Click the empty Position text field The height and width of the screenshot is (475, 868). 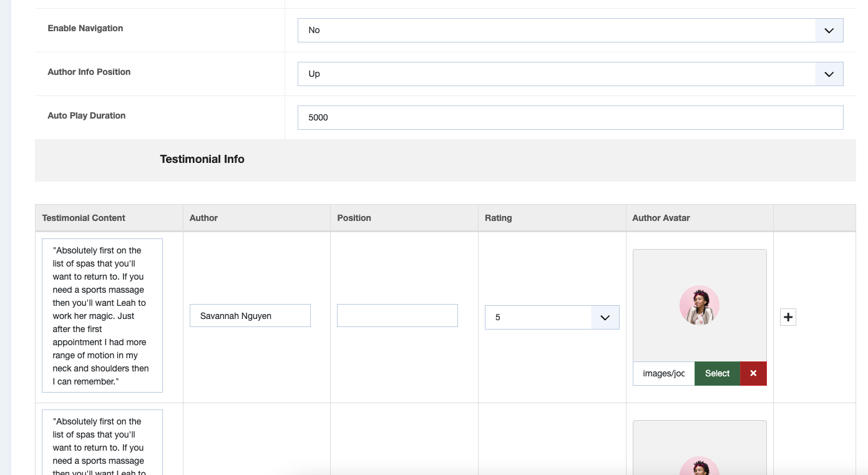pos(397,316)
